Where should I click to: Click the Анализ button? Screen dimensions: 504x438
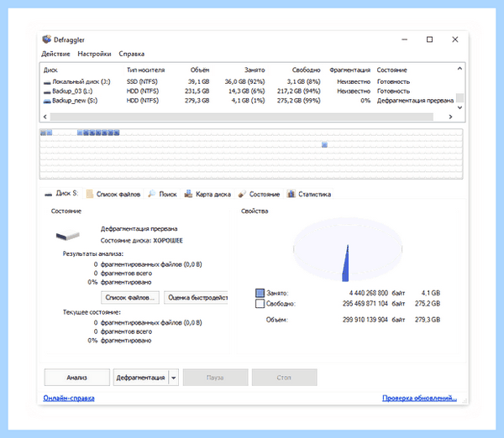[77, 378]
